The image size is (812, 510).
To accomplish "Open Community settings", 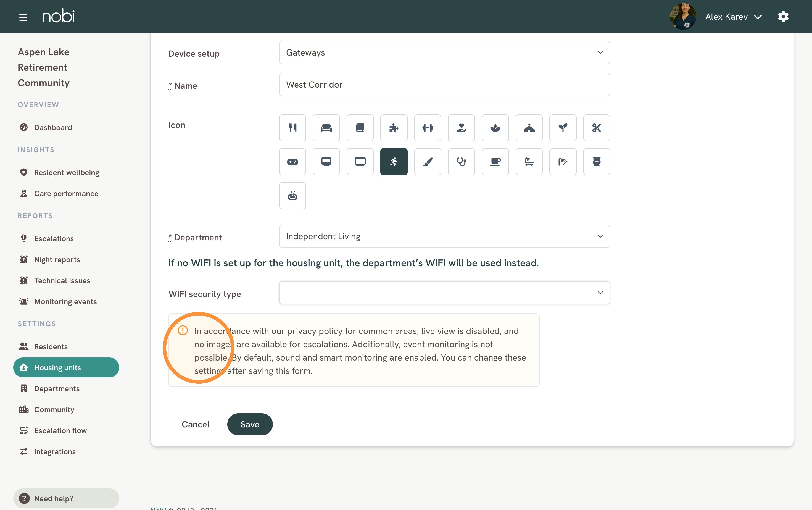I will point(66,409).
